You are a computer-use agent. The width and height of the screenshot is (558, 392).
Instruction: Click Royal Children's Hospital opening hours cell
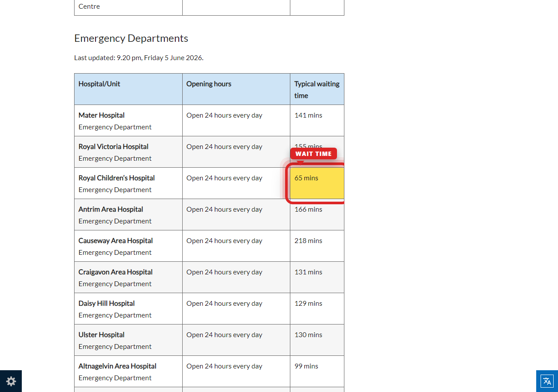coord(236,183)
